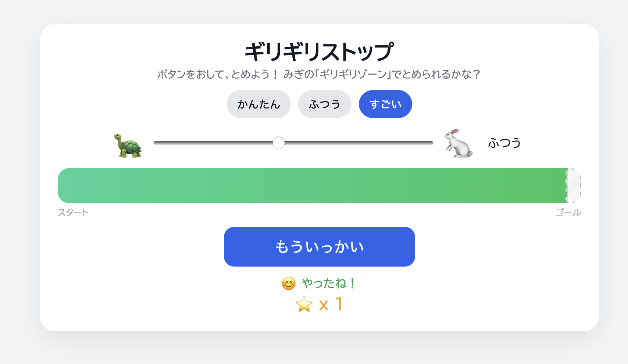Screen dimensions: 628x364
Task: Click the instruction text below the title
Action: pos(319,75)
